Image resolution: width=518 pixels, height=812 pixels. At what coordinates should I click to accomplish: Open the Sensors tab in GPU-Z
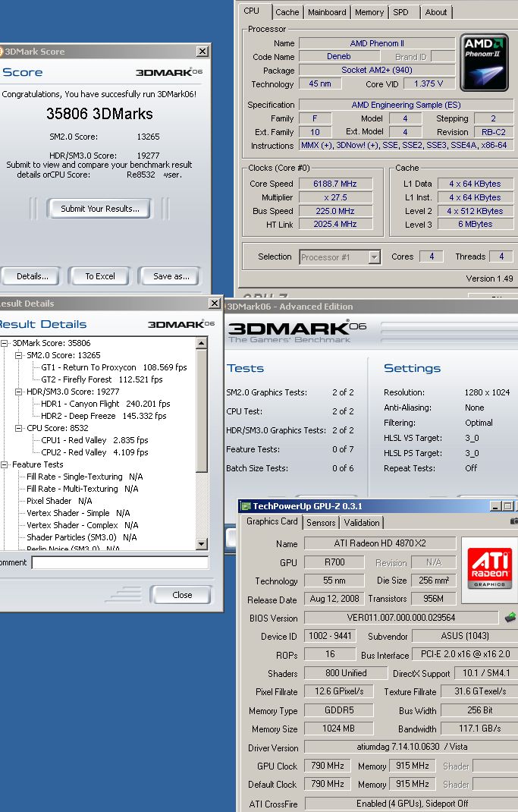pos(321,523)
